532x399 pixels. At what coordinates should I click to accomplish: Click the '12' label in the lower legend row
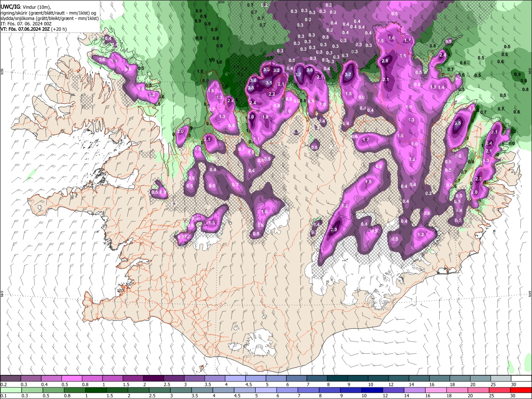[385, 396]
